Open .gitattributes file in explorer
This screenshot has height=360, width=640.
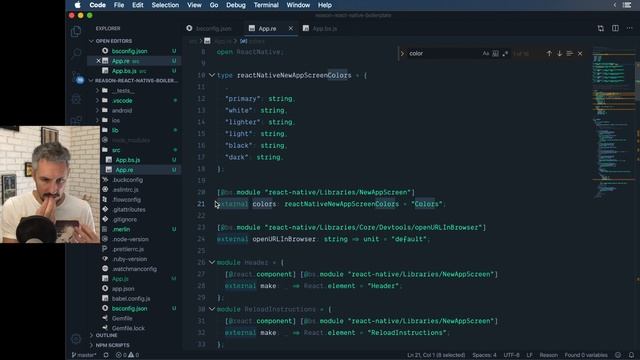coord(129,210)
